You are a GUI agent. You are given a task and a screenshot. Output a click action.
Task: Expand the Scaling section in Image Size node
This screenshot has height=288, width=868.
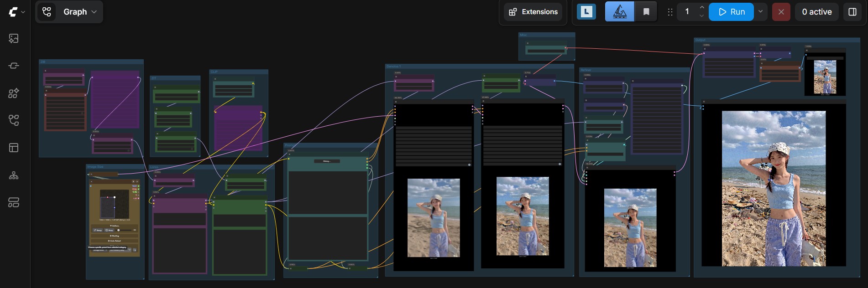[x=115, y=236]
